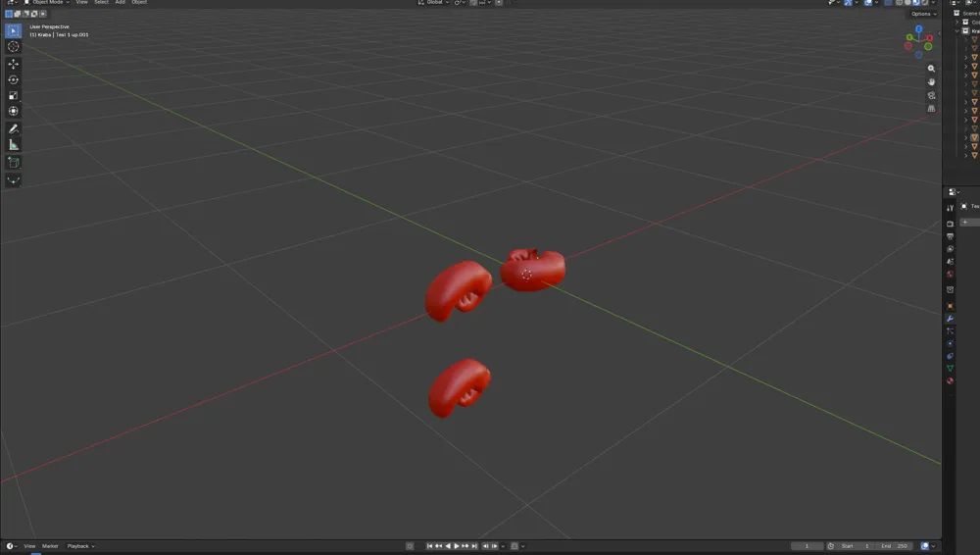Viewport: 980px width, 555px height.
Task: Activate the combined Transform tool
Action: pos(13,111)
